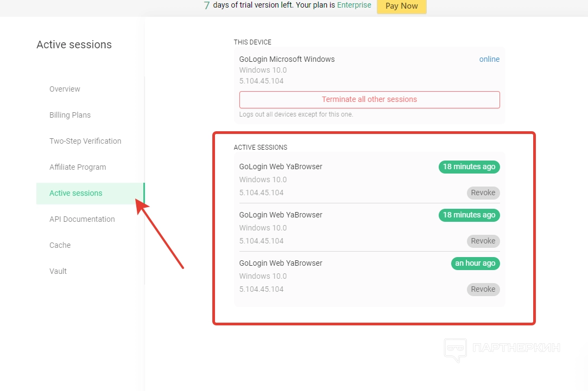Select Affiliate Program in sidebar
Screen dimensions: 588x391
(x=78, y=167)
